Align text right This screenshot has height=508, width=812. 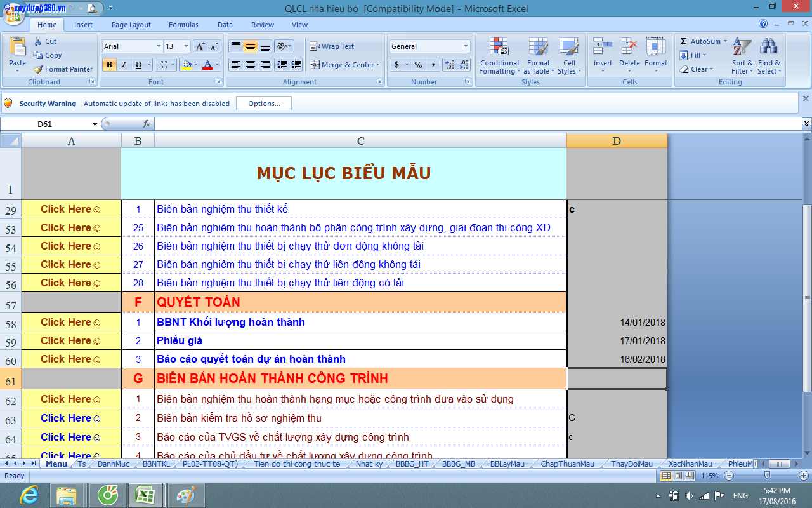[265, 65]
